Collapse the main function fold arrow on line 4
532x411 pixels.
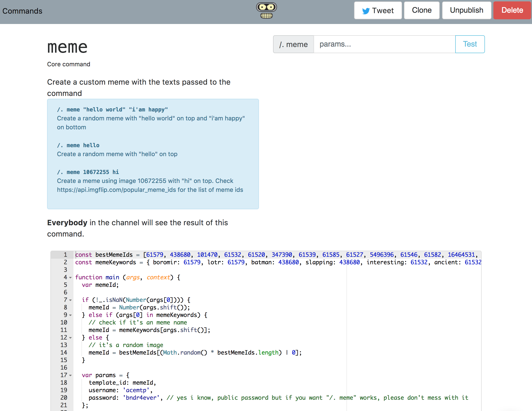pos(70,277)
